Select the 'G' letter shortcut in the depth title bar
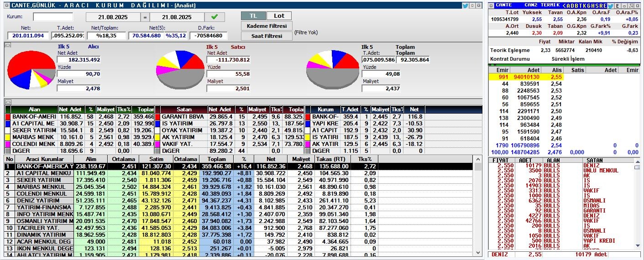644x260 pixels. [x=588, y=6]
